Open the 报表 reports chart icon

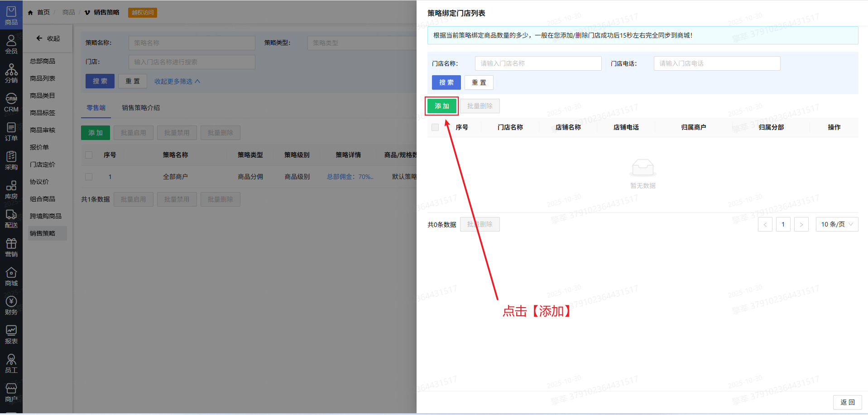[x=11, y=334]
